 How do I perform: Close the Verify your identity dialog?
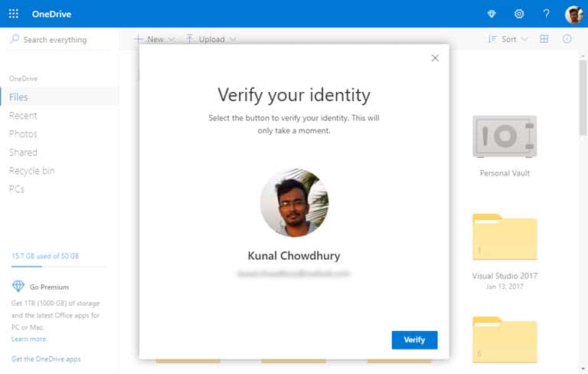point(435,58)
